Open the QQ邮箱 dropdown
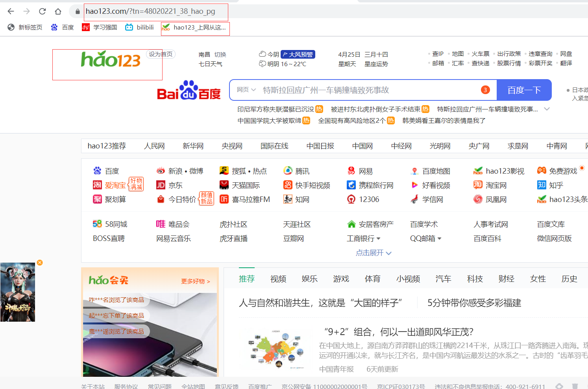The width and height of the screenshot is (588, 389). coord(426,238)
